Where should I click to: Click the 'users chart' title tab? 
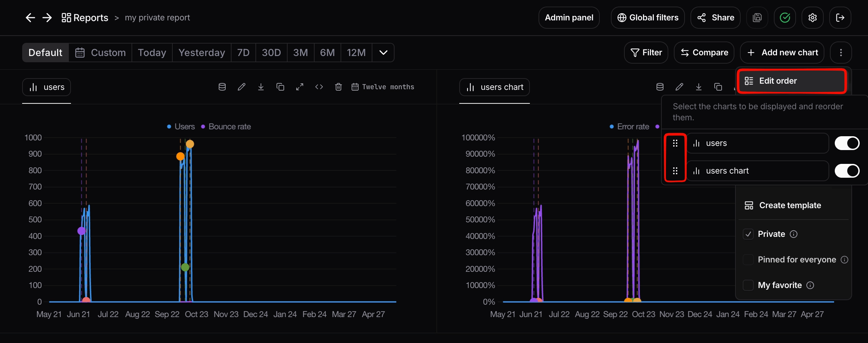point(494,87)
